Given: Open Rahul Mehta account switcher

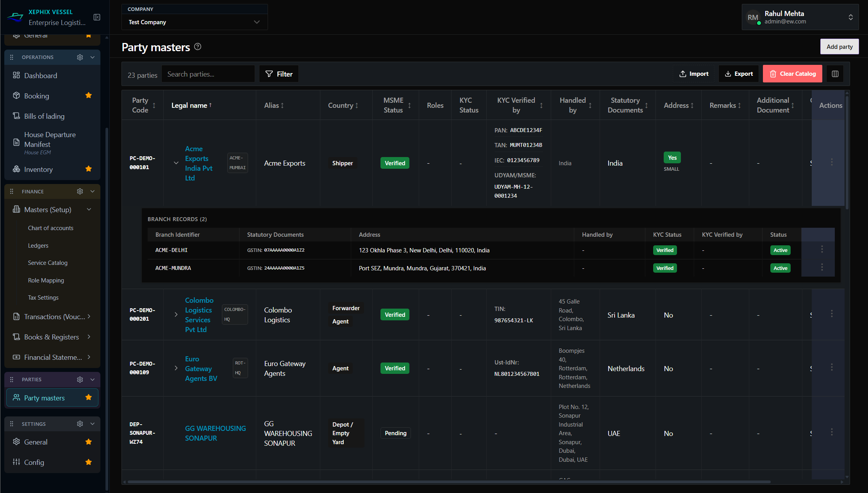Looking at the screenshot, I should pos(800,17).
